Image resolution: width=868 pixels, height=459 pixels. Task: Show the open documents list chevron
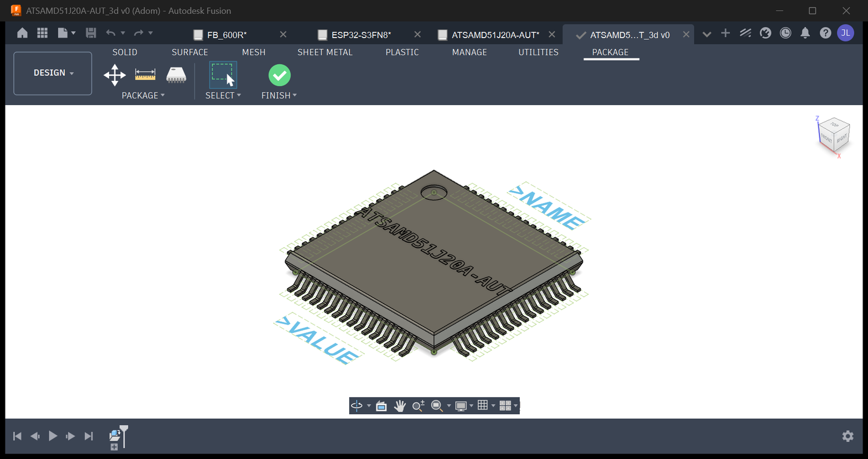(x=706, y=34)
